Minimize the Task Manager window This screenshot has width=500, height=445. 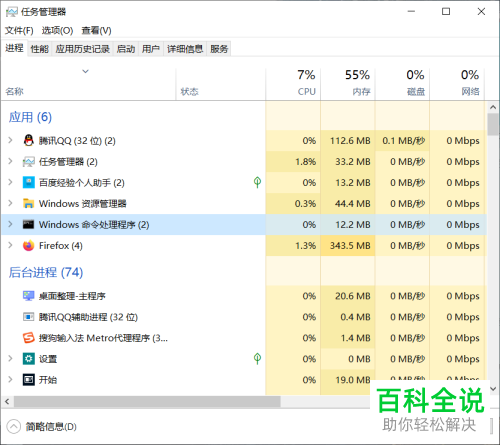(411, 12)
